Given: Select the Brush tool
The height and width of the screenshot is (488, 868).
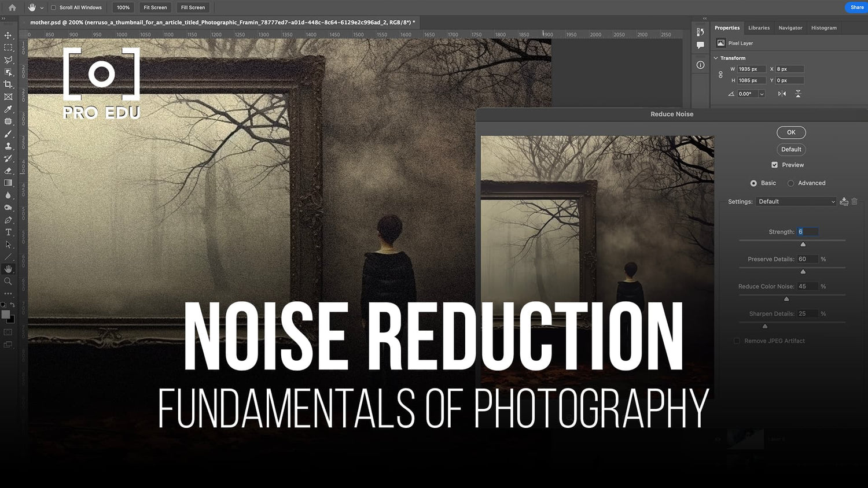Looking at the screenshot, I should [x=8, y=134].
